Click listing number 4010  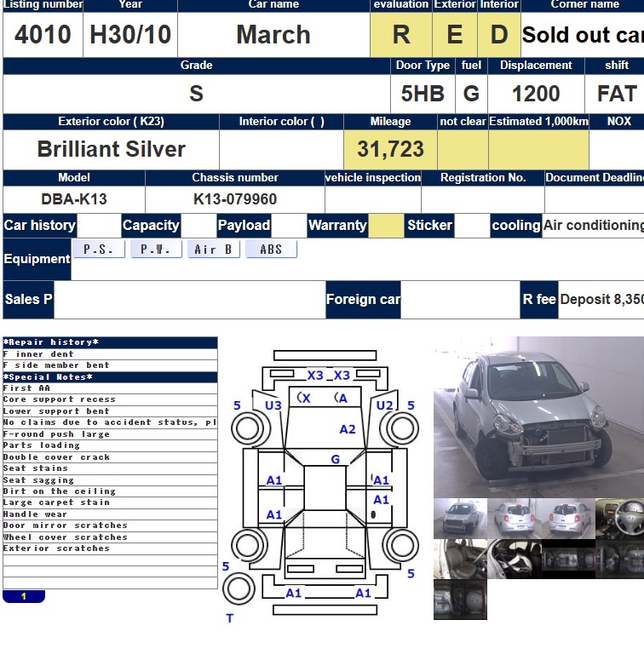(x=43, y=34)
